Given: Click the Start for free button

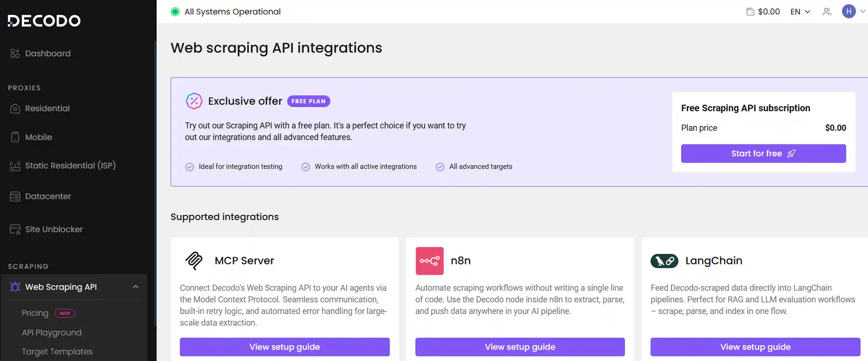Looking at the screenshot, I should pos(763,153).
